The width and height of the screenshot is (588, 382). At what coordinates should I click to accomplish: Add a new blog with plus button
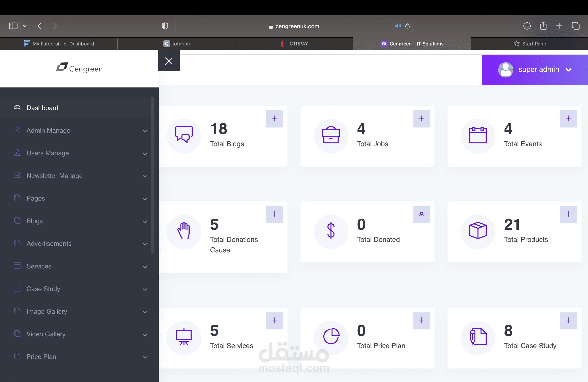274,119
